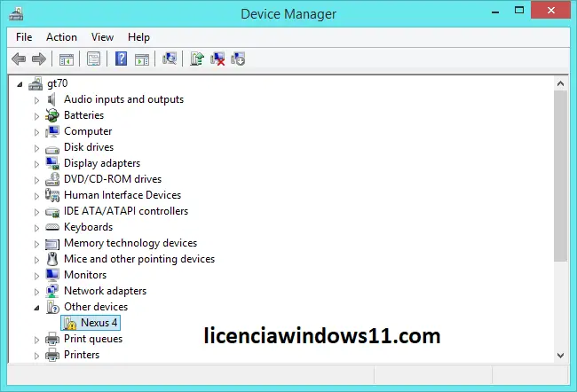Screen dimensions: 577x392
Task: Select the gt70 root label
Action: [58, 83]
